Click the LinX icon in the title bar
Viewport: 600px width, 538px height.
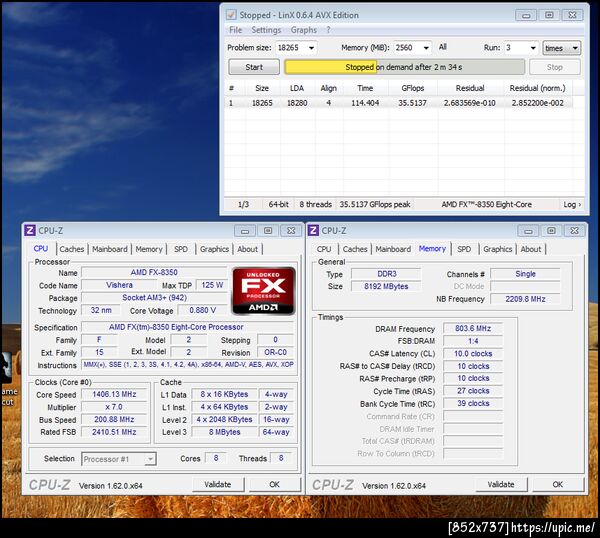click(x=232, y=15)
